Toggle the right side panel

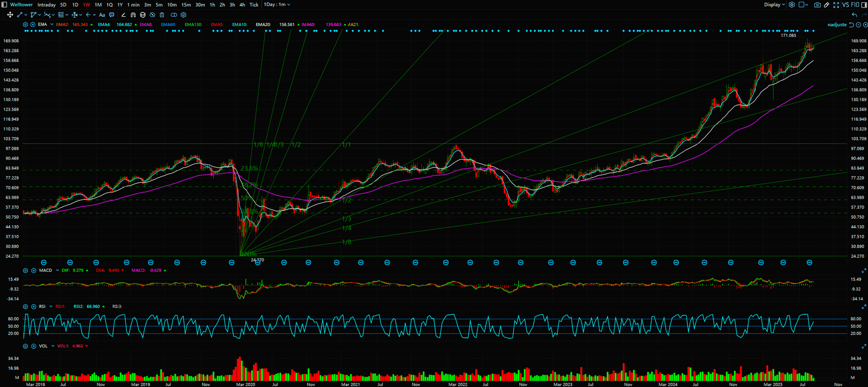864,5
